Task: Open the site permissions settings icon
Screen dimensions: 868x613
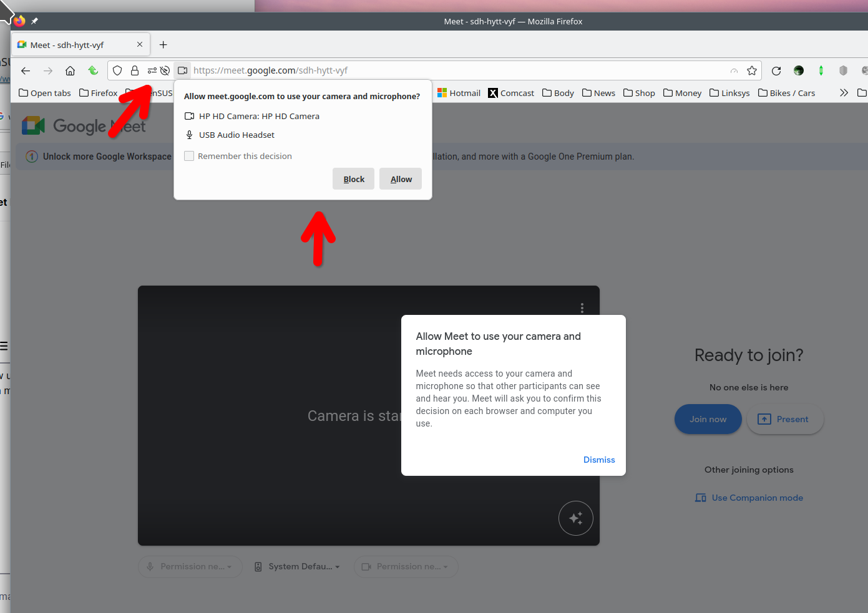Action: click(152, 70)
